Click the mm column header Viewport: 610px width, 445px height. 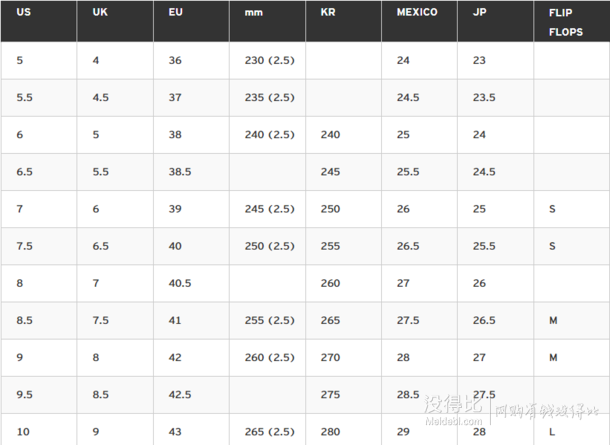268,21
